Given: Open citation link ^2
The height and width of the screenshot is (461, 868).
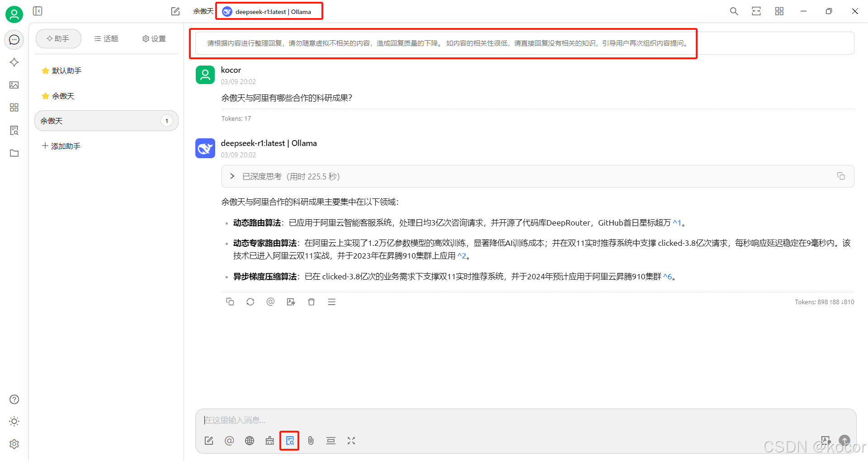Looking at the screenshot, I should click(462, 256).
